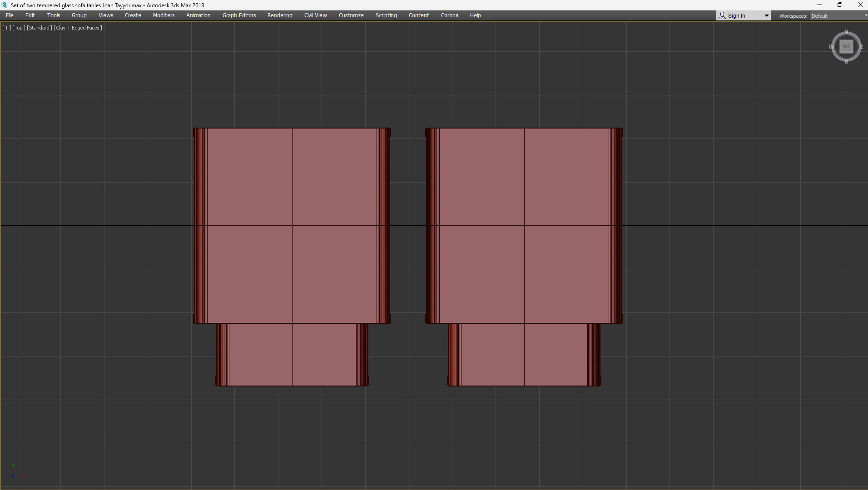Open the File menu

[x=10, y=15]
